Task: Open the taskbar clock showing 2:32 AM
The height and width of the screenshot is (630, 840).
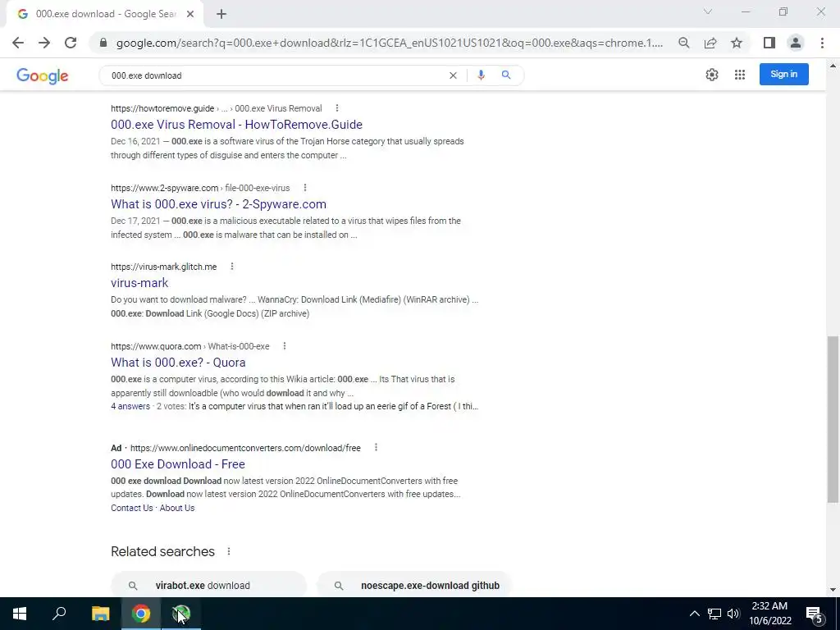Action: click(x=769, y=614)
